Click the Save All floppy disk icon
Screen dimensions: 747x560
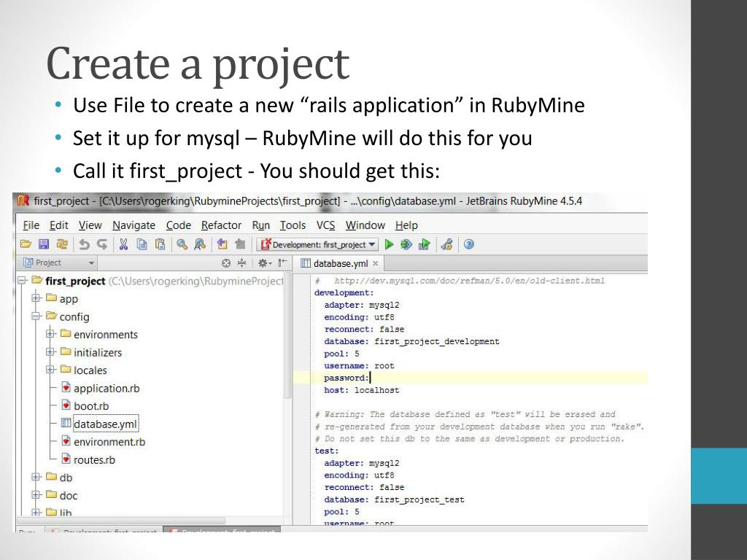[44, 244]
